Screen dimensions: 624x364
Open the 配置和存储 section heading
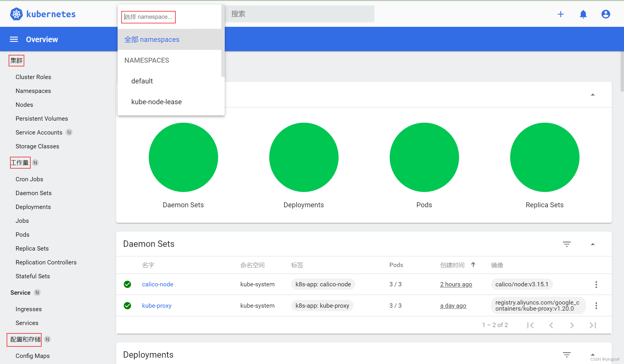pyautogui.click(x=25, y=339)
